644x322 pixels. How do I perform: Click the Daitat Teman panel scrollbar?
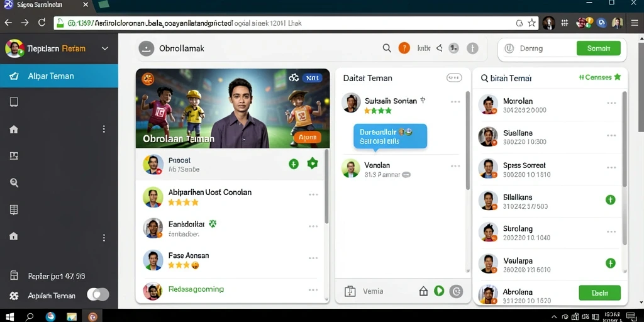pos(467,140)
